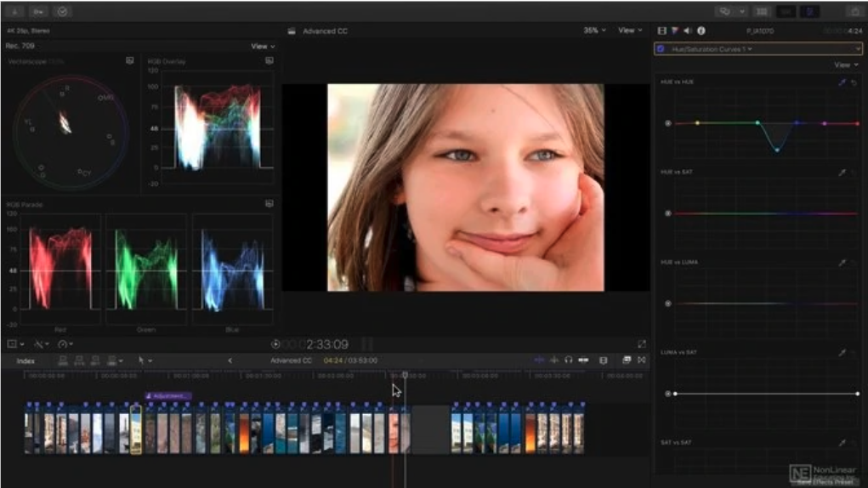
Task: Click the share export icon at top right
Action: (x=855, y=11)
